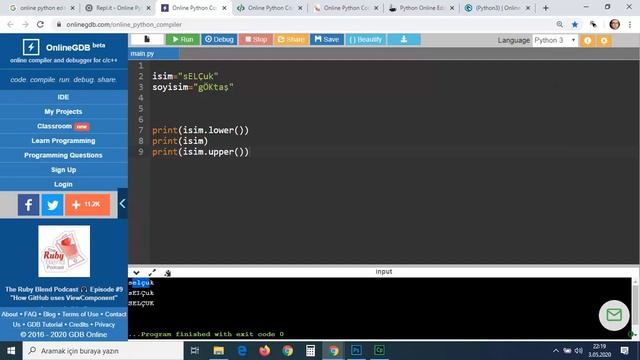
Task: Click code line print(isim.upper())
Action: click(x=200, y=152)
